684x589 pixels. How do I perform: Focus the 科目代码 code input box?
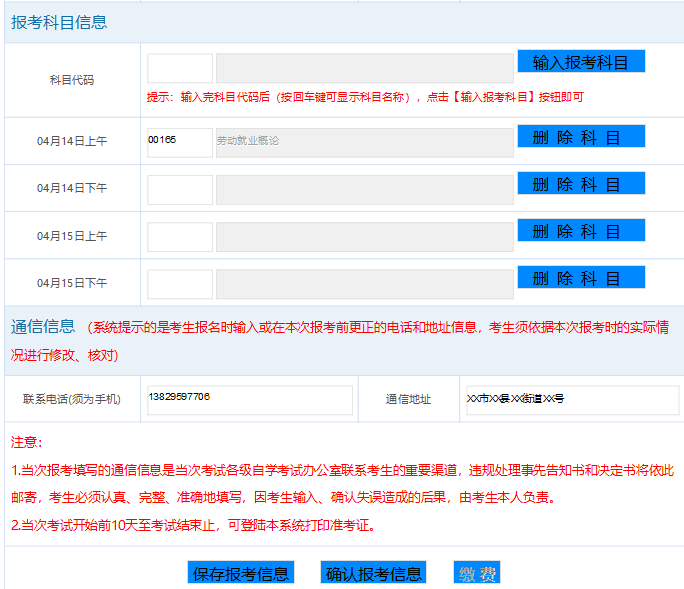pos(180,68)
